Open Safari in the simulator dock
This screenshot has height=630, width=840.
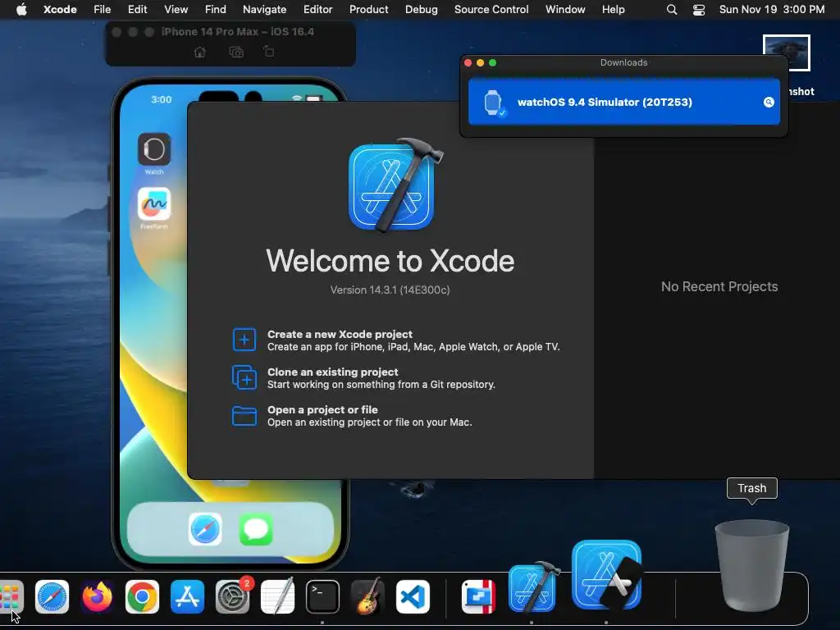[205, 529]
